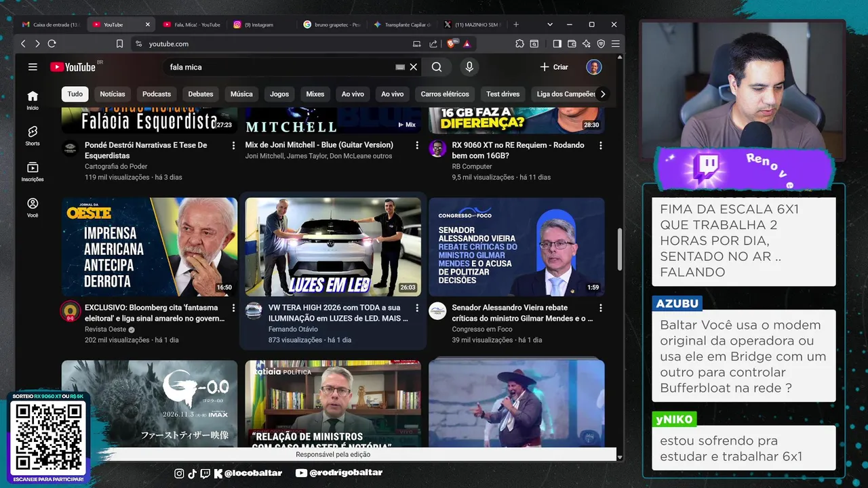
Task: Click the Criar button
Action: coord(554,67)
